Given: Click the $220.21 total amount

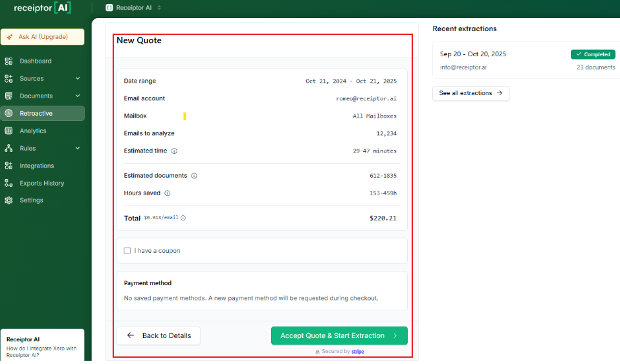Looking at the screenshot, I should pyautogui.click(x=382, y=218).
